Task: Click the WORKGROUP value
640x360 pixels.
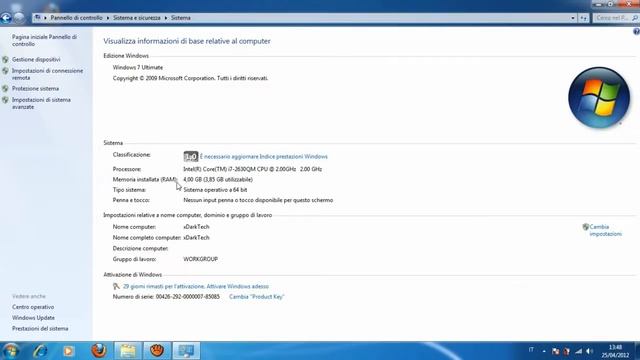Action: pyautogui.click(x=200, y=259)
